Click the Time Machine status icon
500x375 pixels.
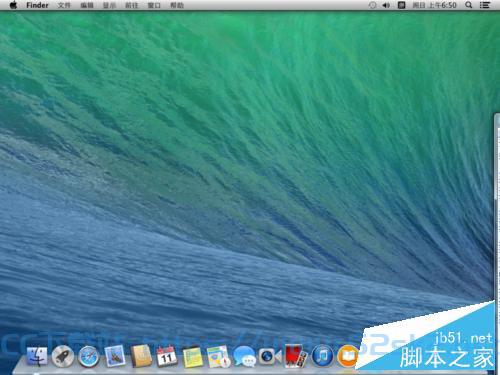click(x=373, y=5)
